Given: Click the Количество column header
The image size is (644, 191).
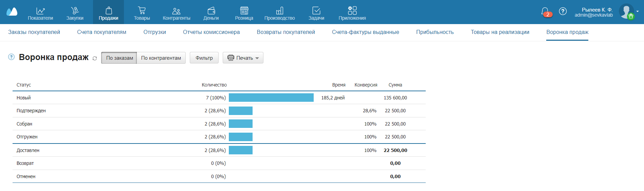Looking at the screenshot, I should [214, 85].
